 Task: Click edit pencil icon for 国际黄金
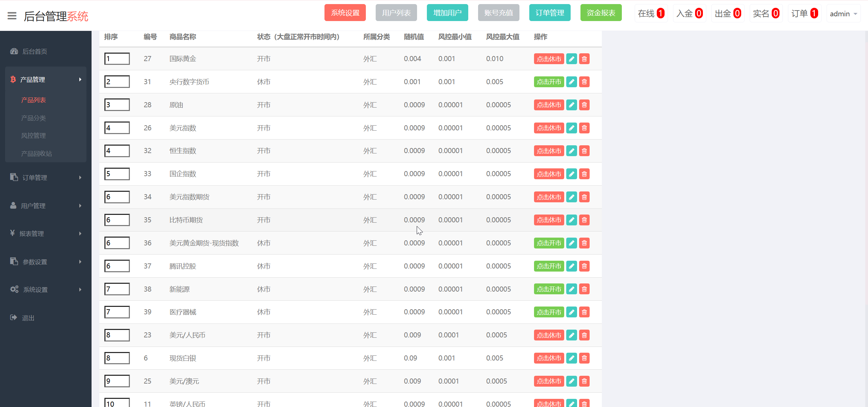pos(571,59)
